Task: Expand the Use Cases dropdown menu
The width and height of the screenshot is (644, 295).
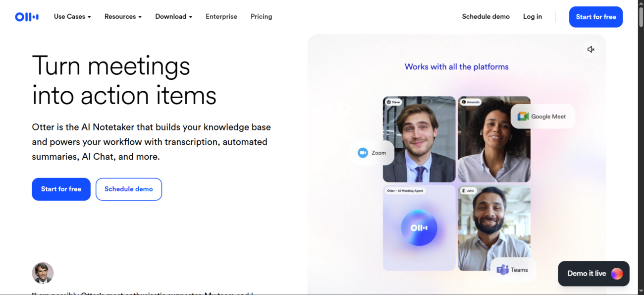Action: point(72,16)
